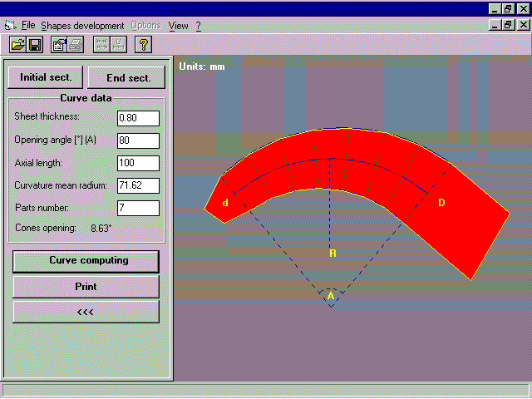Open the File menu
Image resolution: width=532 pixels, height=399 pixels.
coord(28,26)
